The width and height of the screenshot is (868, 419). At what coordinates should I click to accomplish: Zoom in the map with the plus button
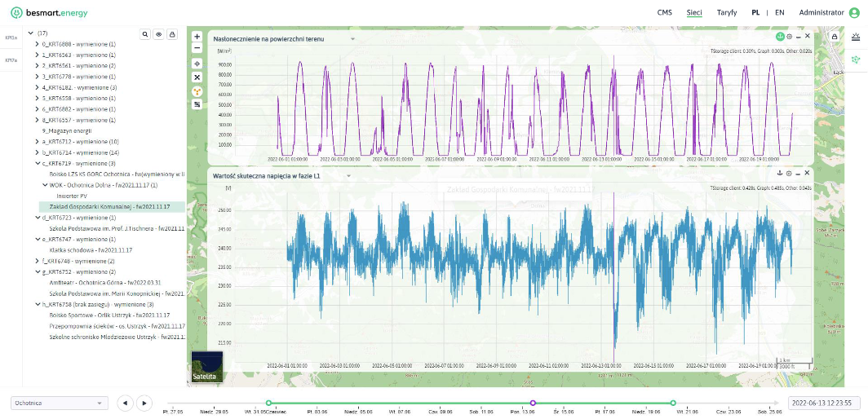(197, 37)
